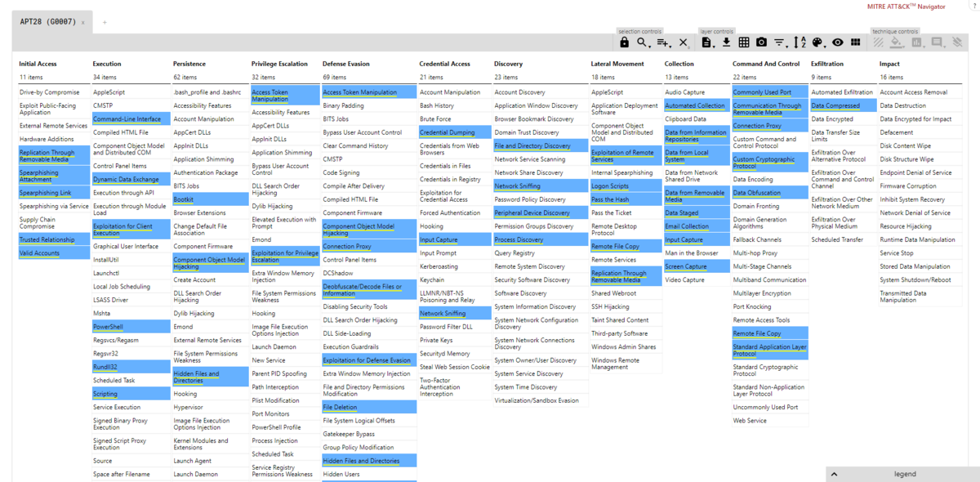Click the Execution tactic header
Screen dimensions: 980x482
pos(107,64)
